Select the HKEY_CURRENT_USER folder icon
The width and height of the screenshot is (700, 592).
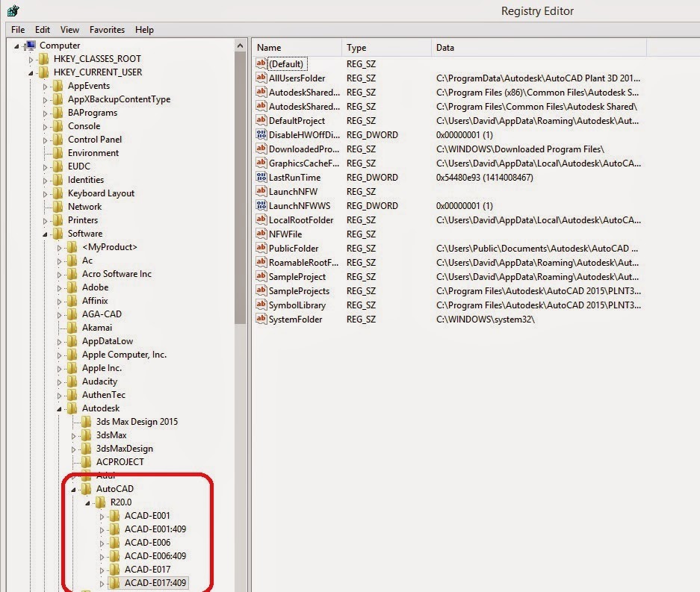(x=44, y=72)
